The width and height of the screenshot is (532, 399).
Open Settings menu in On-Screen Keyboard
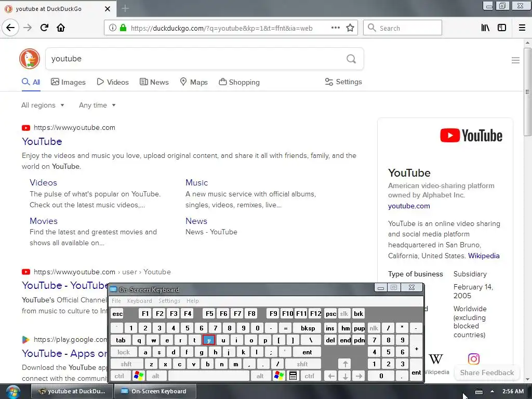pos(169,301)
